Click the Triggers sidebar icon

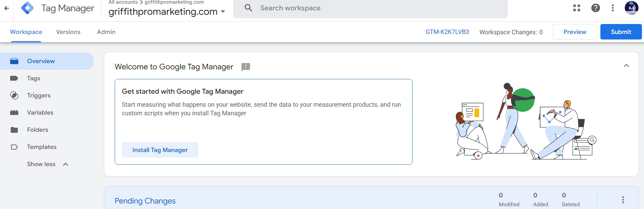pos(14,95)
